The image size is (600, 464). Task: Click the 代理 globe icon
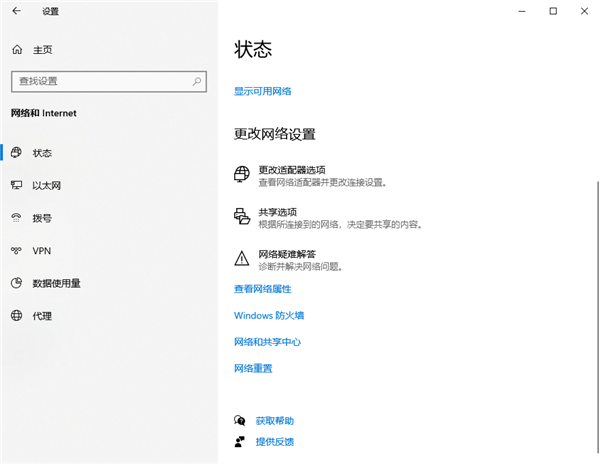[x=16, y=316]
